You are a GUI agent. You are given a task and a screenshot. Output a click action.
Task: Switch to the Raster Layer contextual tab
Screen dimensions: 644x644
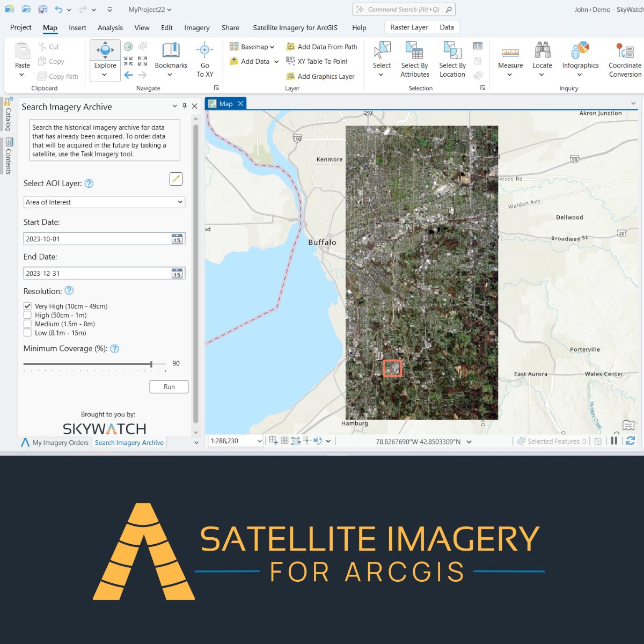409,27
